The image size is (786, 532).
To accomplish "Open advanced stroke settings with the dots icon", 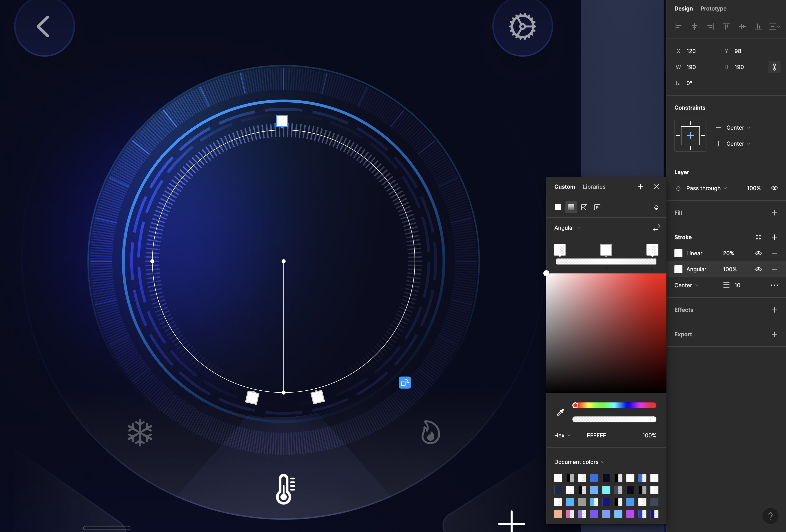I will coord(758,237).
